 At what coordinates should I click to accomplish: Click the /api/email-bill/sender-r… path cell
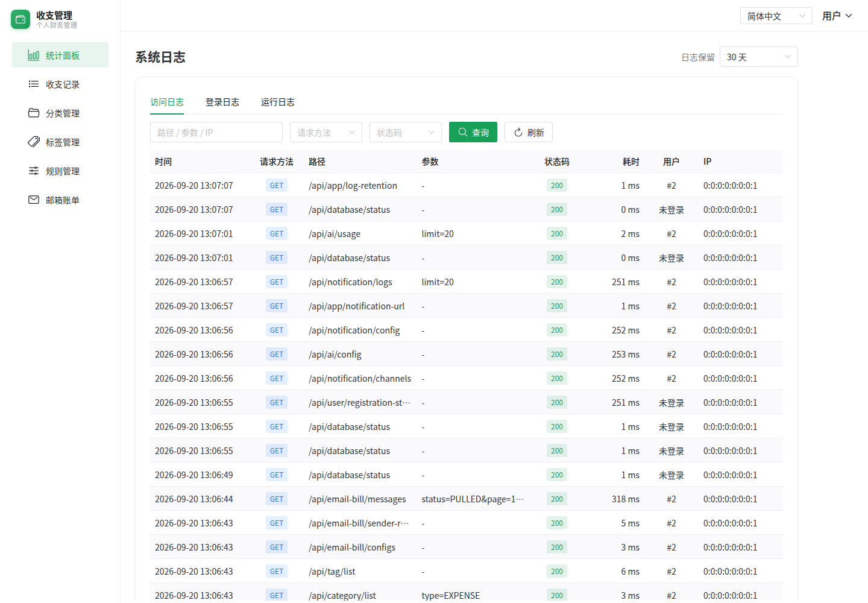(x=359, y=523)
